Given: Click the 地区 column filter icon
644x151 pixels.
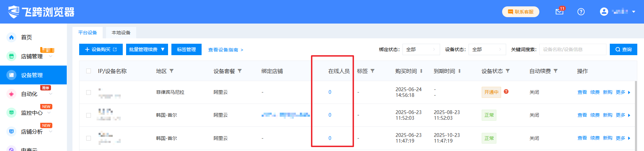Looking at the screenshot, I should click(x=172, y=71).
